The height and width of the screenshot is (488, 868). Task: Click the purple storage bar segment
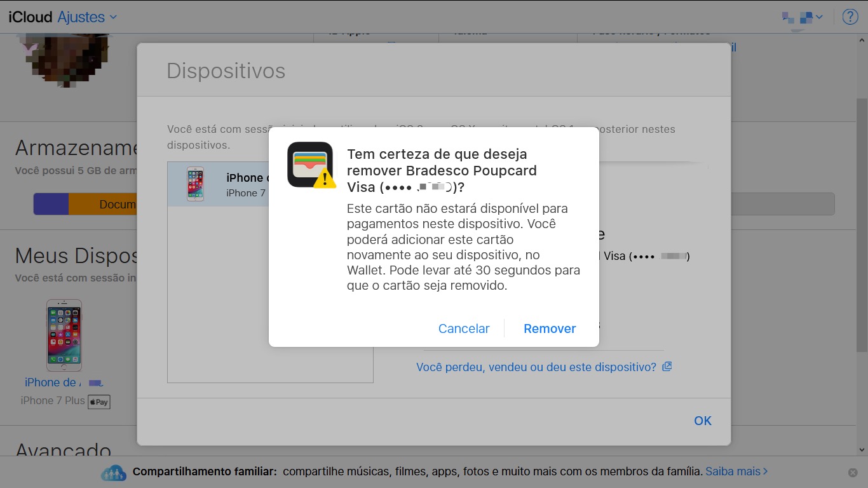[x=51, y=205]
